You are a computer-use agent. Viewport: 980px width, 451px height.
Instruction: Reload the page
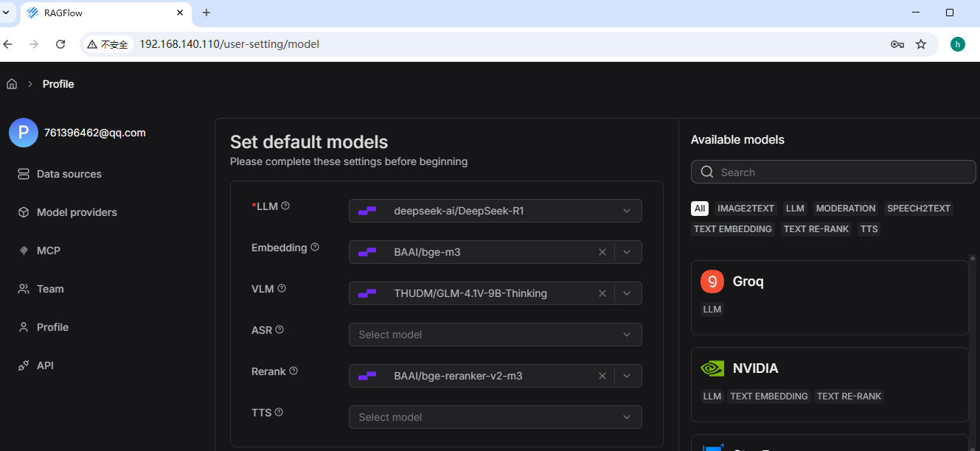(60, 44)
